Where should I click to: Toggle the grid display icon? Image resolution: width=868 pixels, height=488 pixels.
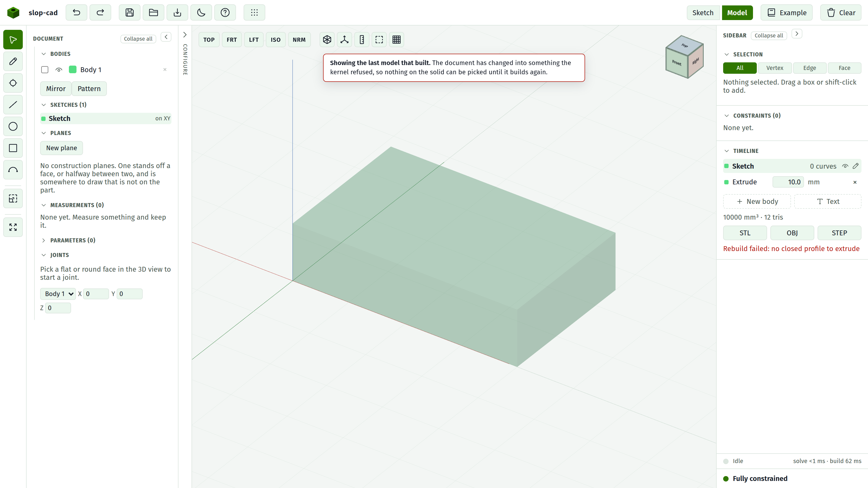click(397, 40)
